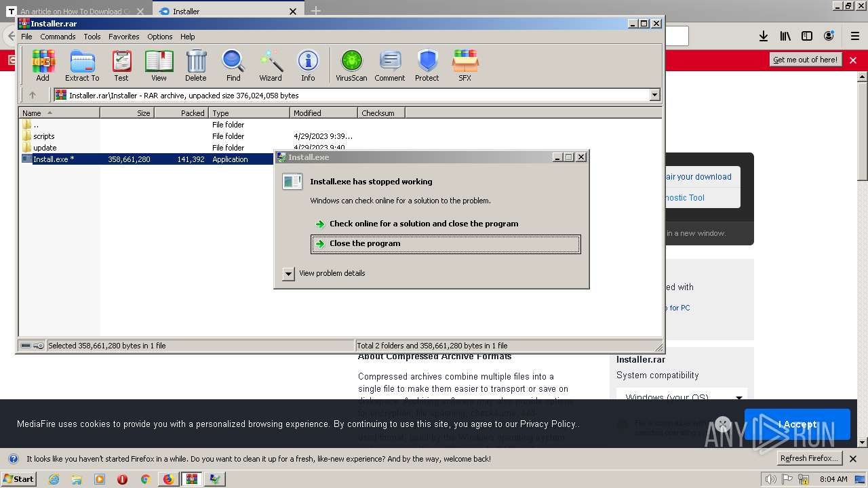The image size is (868, 488).
Task: Switch to WinRAR taskbar button
Action: (192, 479)
